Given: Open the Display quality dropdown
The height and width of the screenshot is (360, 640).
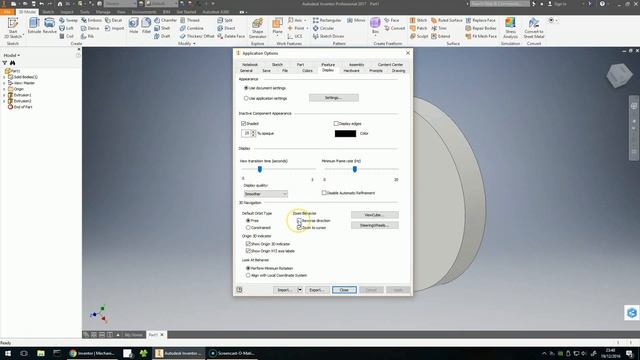Looking at the screenshot, I should [266, 194].
